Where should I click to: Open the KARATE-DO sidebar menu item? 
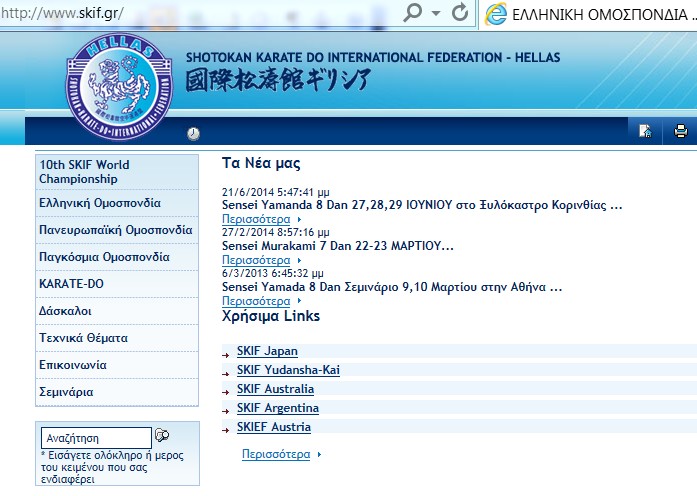pyautogui.click(x=71, y=284)
